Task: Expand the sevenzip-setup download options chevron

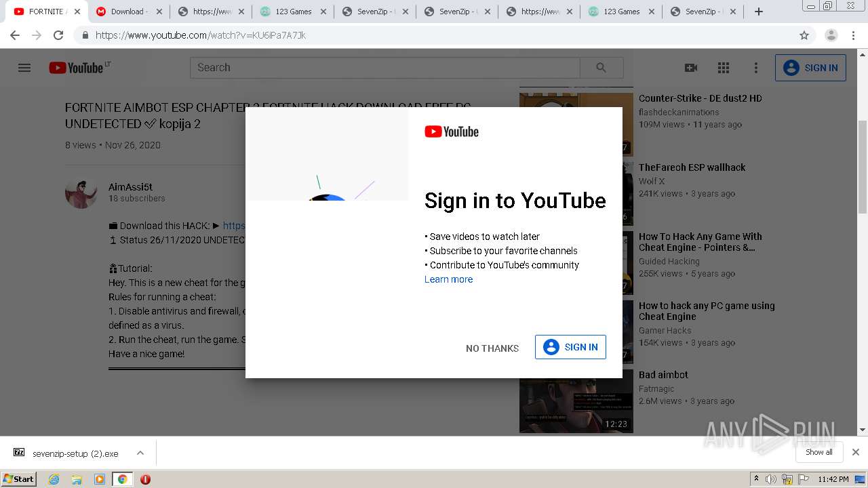Action: [x=140, y=453]
